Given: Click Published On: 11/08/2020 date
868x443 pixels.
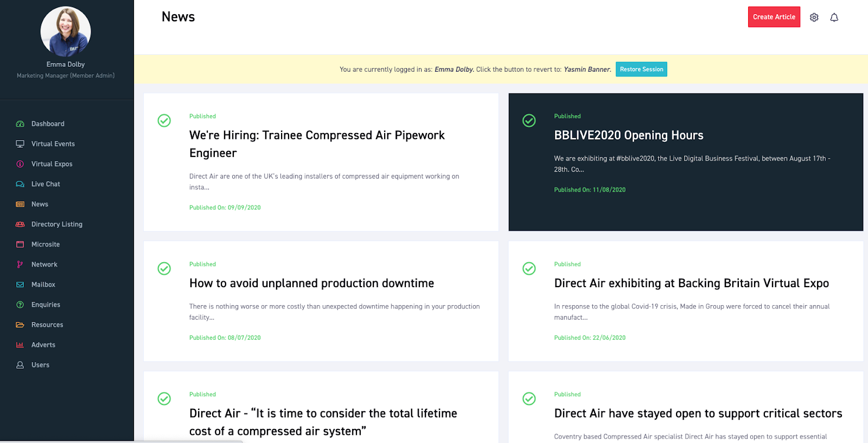Looking at the screenshot, I should point(590,190).
